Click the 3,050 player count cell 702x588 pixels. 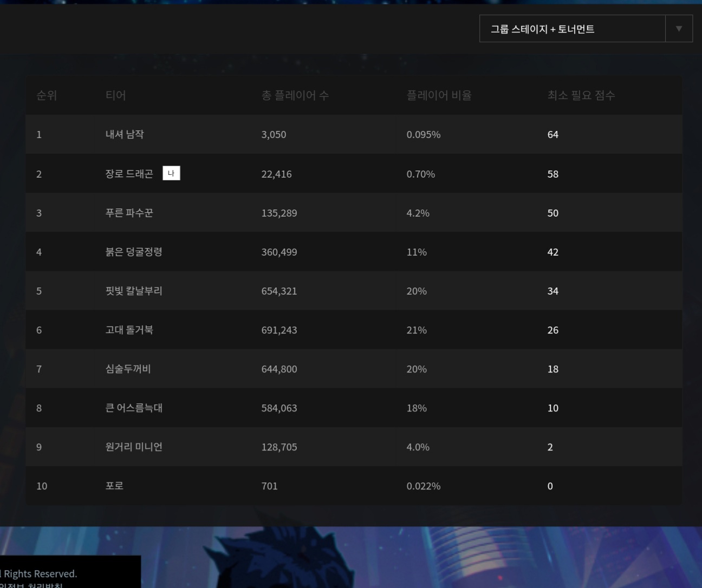(x=274, y=134)
